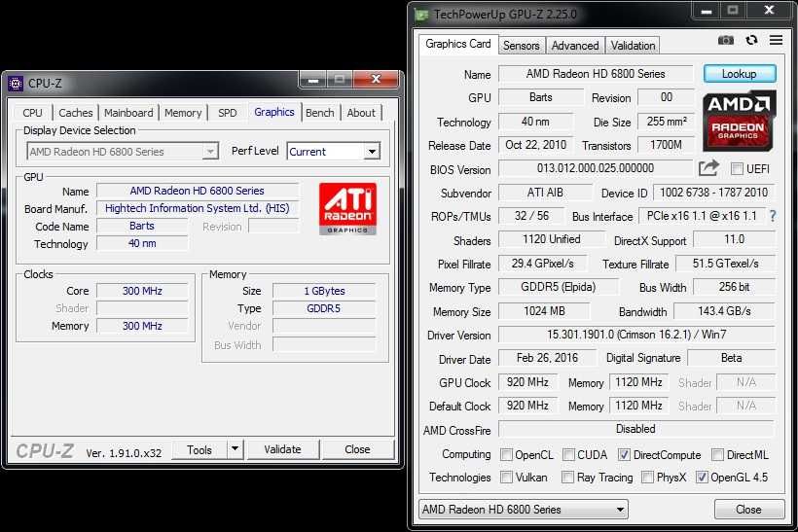Click the Subvendor ATI AIB value
This screenshot has height=532, width=798.
tap(545, 193)
